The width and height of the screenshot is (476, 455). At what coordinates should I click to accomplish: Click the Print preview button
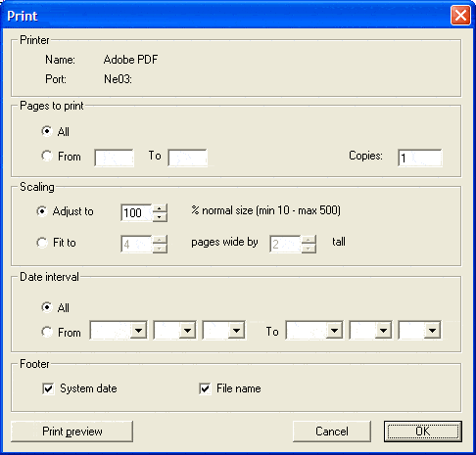71,432
